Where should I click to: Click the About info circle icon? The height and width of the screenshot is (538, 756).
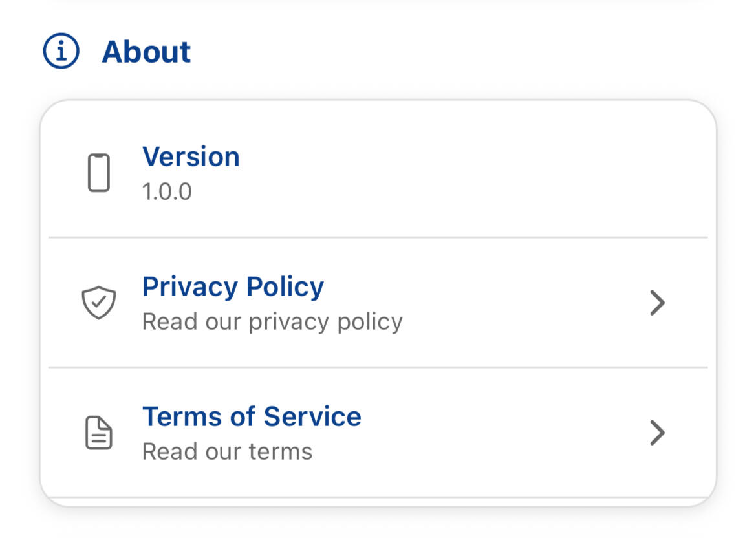point(61,52)
